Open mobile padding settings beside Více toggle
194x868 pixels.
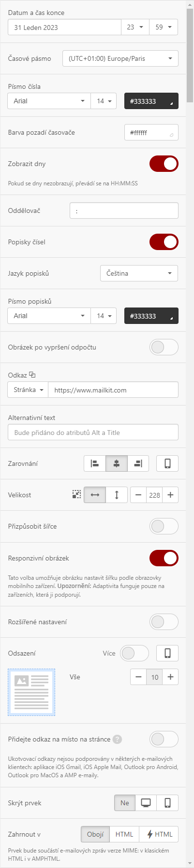(x=167, y=653)
